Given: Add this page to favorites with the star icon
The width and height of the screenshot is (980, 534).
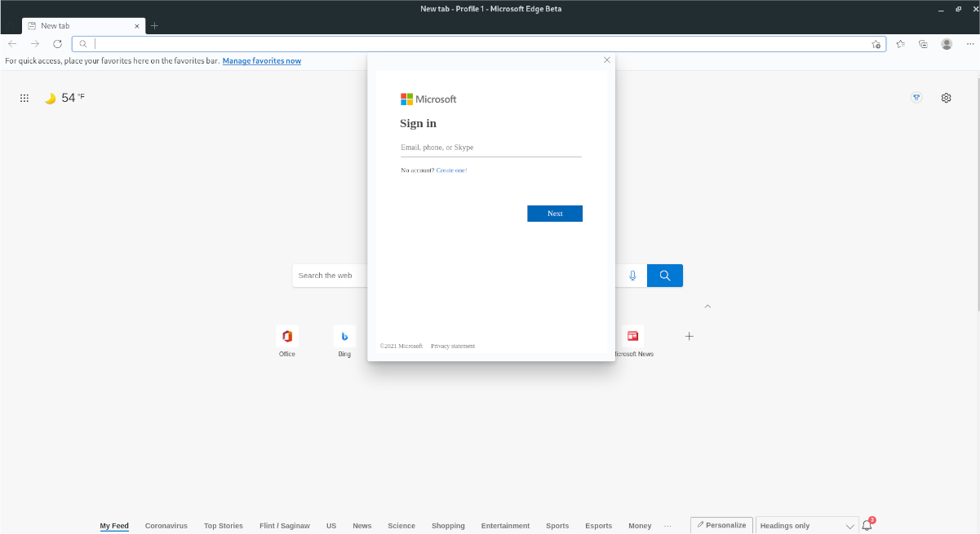Looking at the screenshot, I should pyautogui.click(x=876, y=44).
